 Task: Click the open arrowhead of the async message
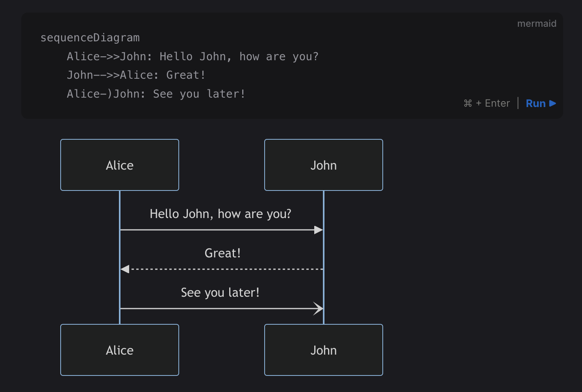[x=318, y=309]
